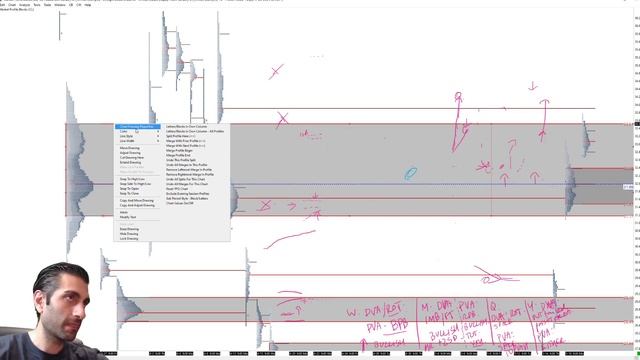
Task: Select Lock Drawing
Action: (129, 238)
